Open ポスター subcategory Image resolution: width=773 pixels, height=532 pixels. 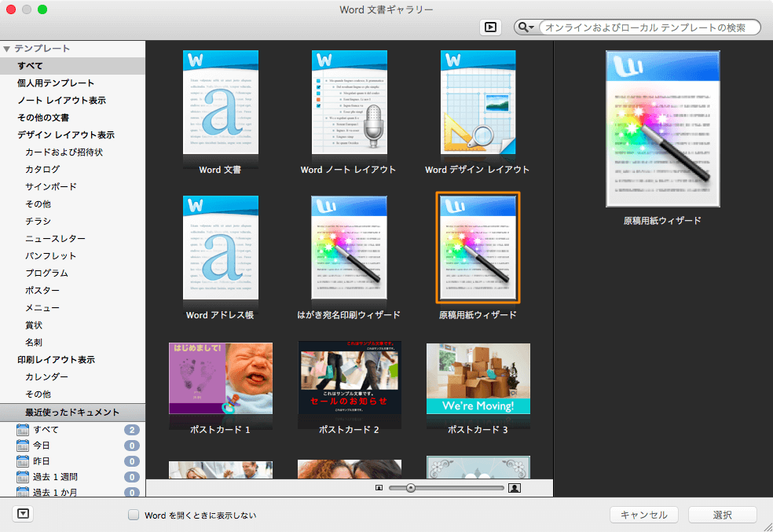tap(72, 291)
